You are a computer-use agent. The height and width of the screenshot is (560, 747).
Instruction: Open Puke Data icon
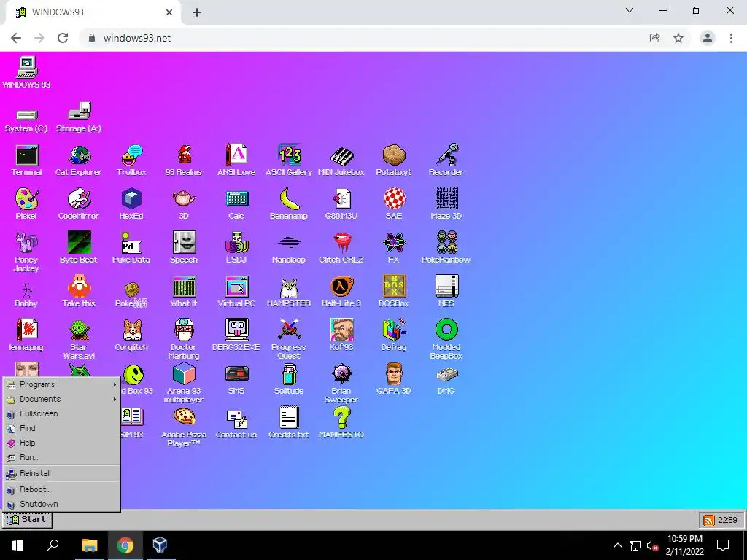tap(131, 248)
